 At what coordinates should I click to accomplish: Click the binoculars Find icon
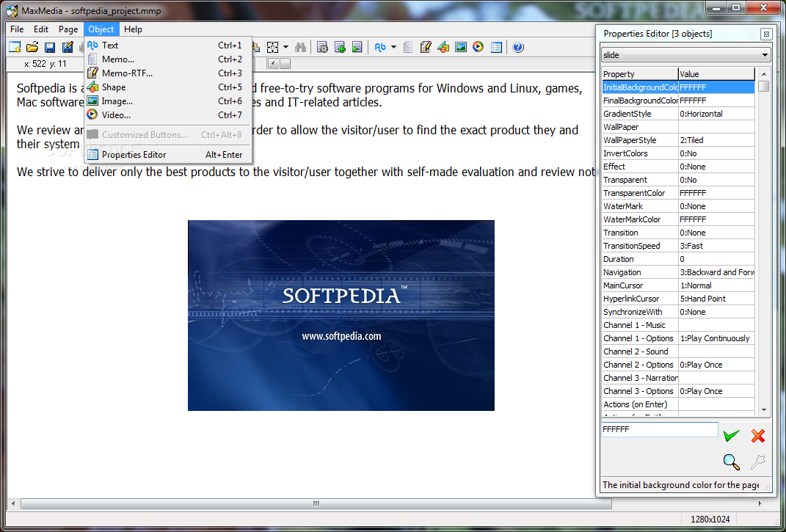point(300,47)
